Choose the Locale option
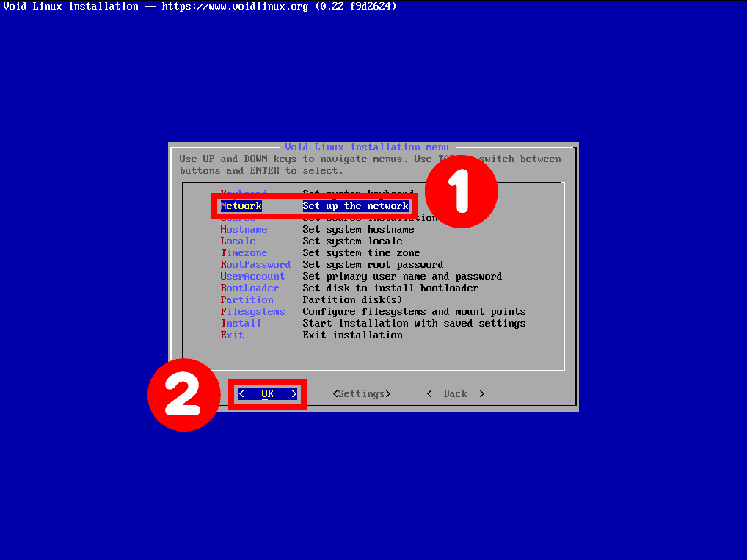This screenshot has width=747, height=560. point(238,241)
